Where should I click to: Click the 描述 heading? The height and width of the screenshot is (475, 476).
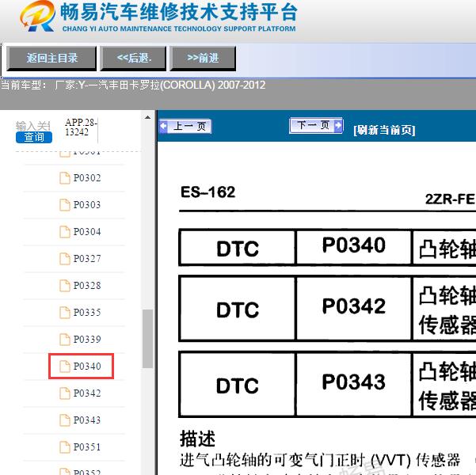point(198,439)
